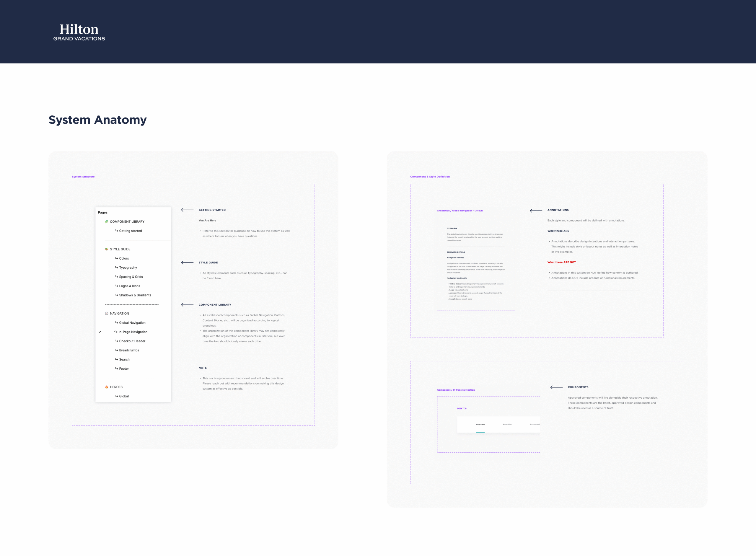The image size is (756, 556).
Task: Click the Navigation compass icon
Action: click(106, 313)
